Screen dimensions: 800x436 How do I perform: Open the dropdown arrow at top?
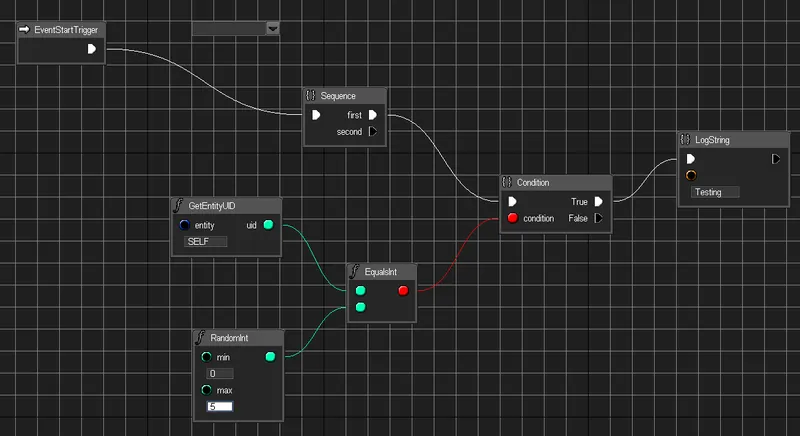273,29
